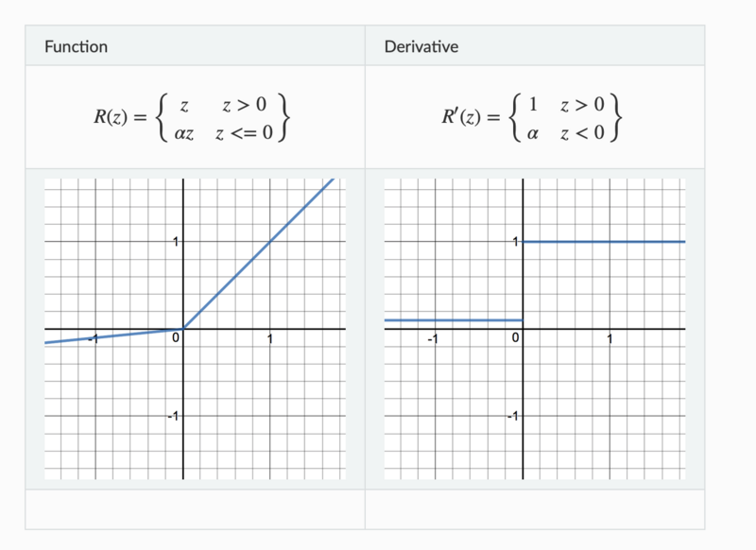
Task: Click x-axis label "1" in function graph
Action: tap(270, 338)
